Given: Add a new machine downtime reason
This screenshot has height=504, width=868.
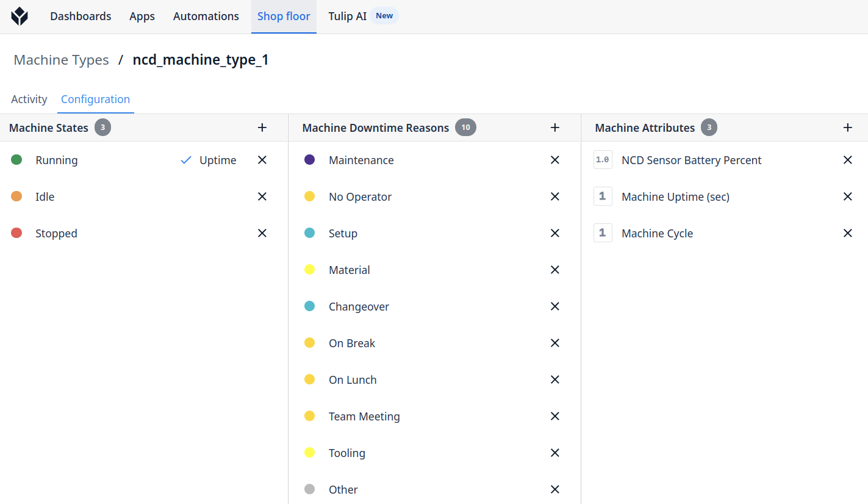Looking at the screenshot, I should 555,128.
